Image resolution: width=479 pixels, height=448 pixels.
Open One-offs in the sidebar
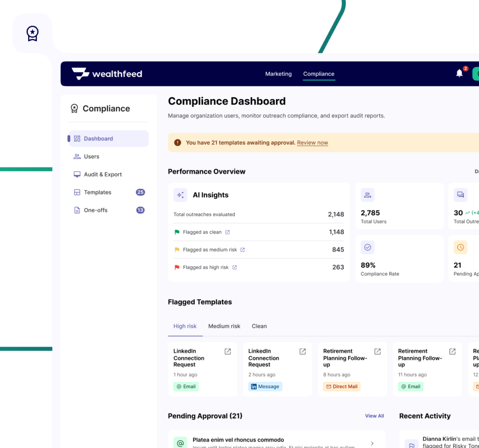pyautogui.click(x=95, y=210)
